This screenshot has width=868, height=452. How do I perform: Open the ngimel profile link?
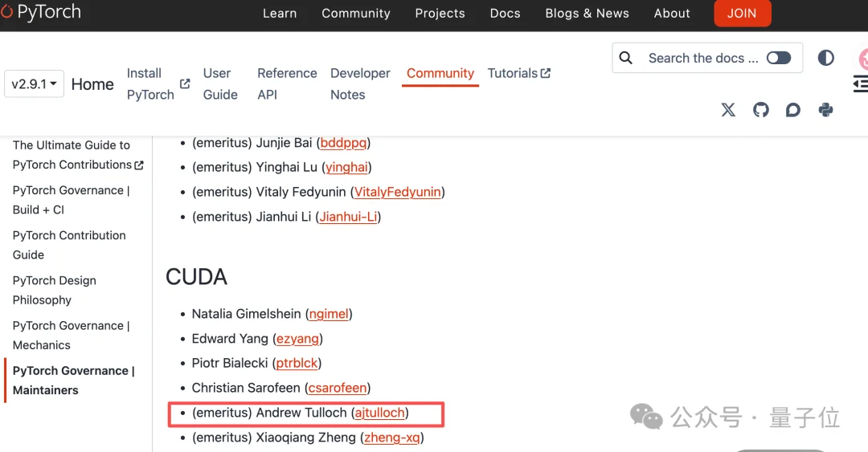pyautogui.click(x=329, y=314)
